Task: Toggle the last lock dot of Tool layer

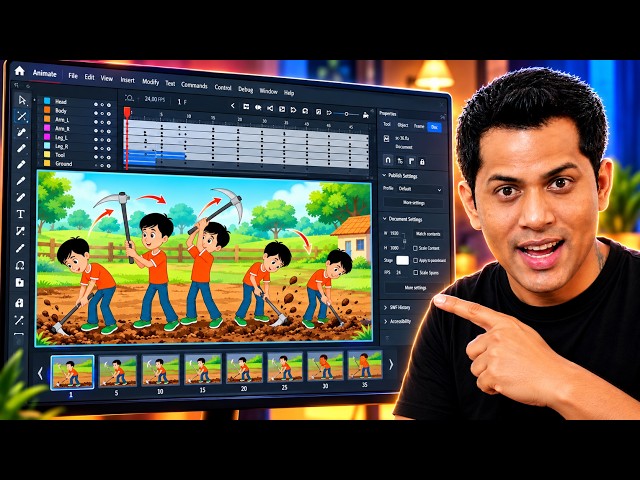Action: [x=109, y=158]
